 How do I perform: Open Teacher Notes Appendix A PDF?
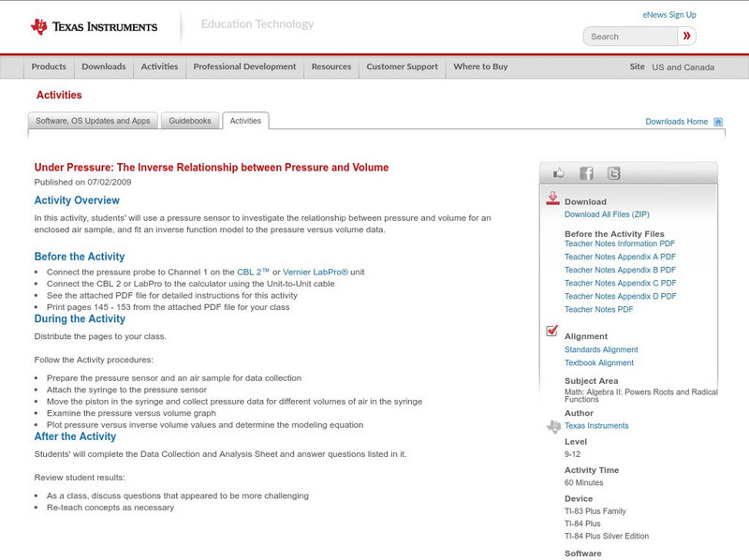pos(620,258)
